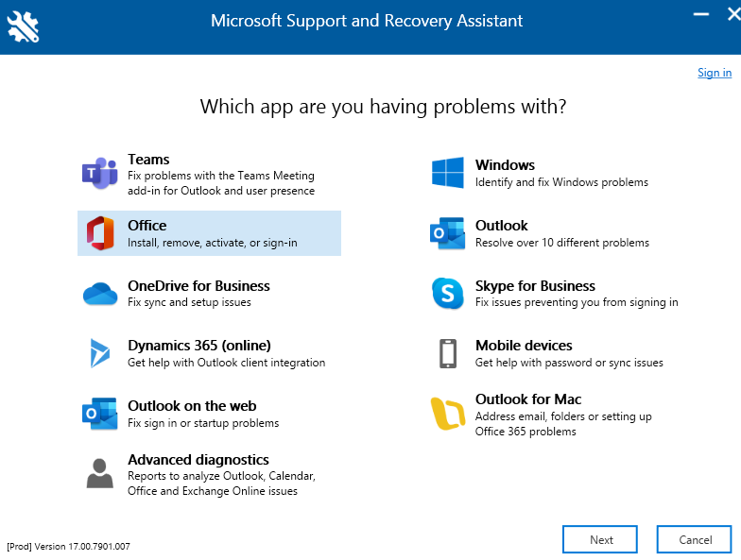Click the Advanced diagnostics person icon
Image resolution: width=741 pixels, height=560 pixels.
pos(100,473)
